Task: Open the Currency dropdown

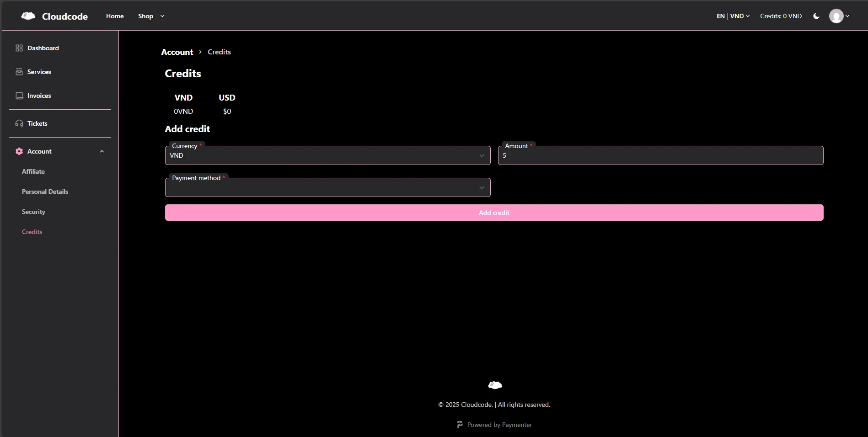Action: 327,156
